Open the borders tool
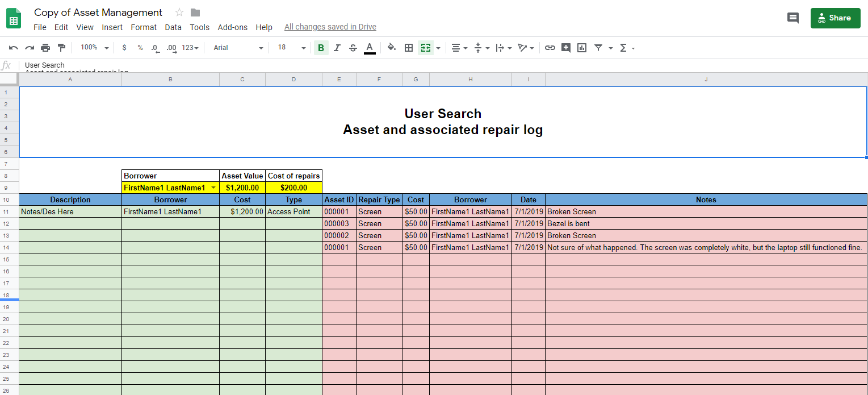 408,48
